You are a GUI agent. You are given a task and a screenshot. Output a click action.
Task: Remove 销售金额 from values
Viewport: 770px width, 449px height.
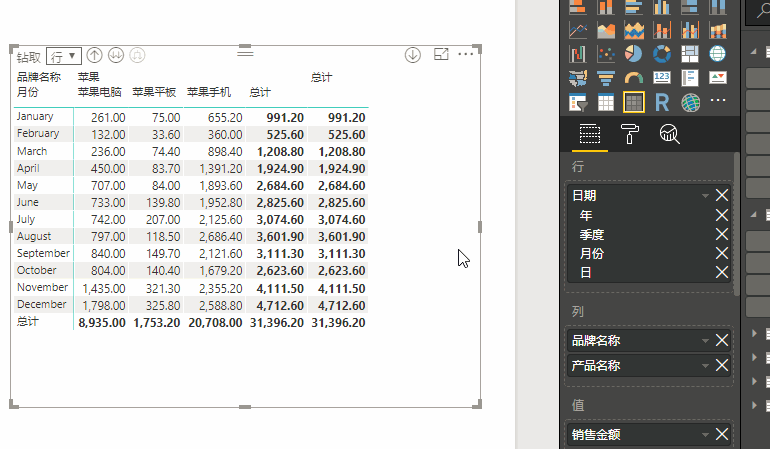coord(722,434)
